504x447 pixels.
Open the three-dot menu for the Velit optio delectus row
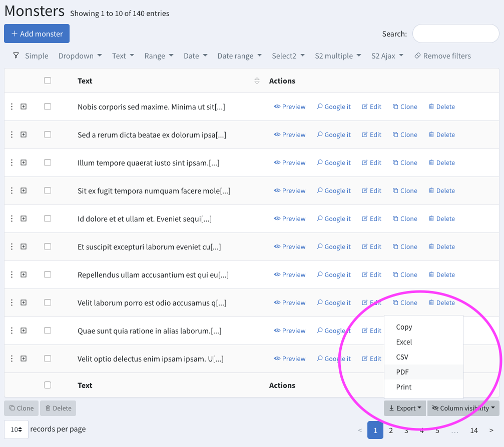[12, 358]
